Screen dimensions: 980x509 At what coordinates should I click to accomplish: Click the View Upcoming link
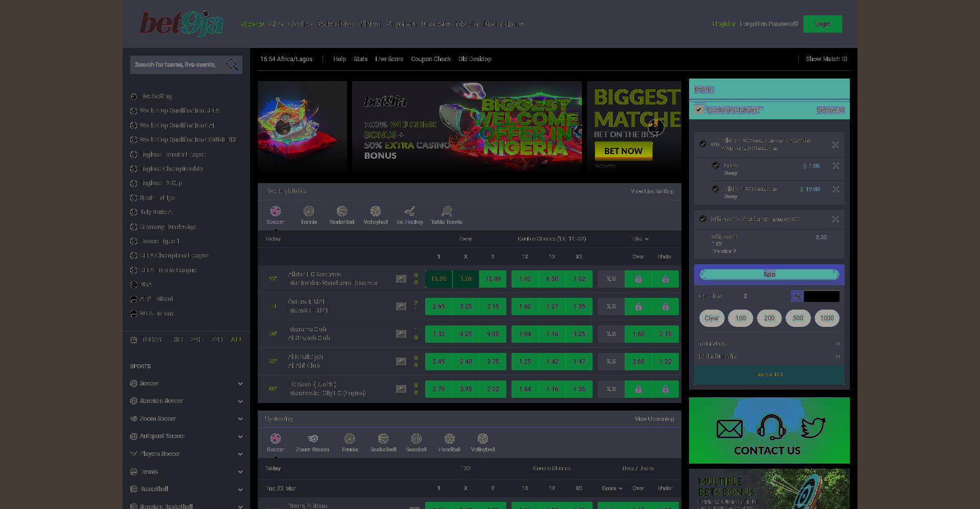[x=654, y=419]
